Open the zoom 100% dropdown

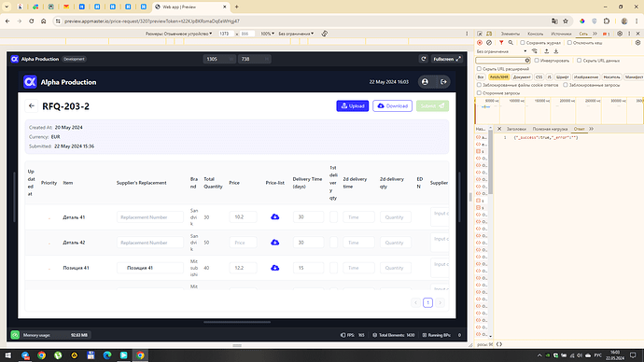click(x=267, y=34)
